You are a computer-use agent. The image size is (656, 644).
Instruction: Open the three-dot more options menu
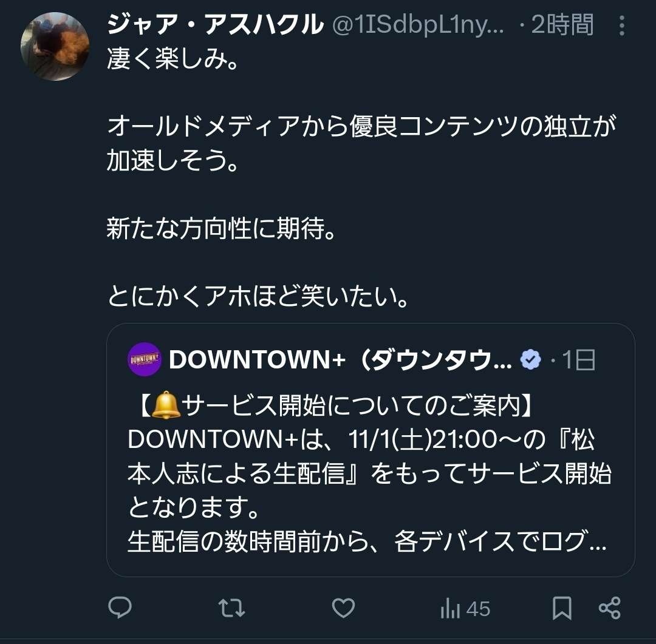621,26
